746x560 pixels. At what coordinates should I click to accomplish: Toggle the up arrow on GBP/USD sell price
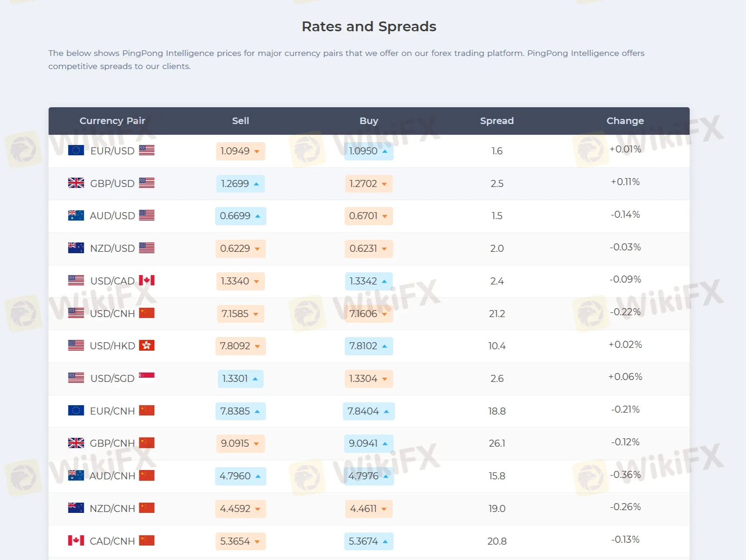pos(256,183)
